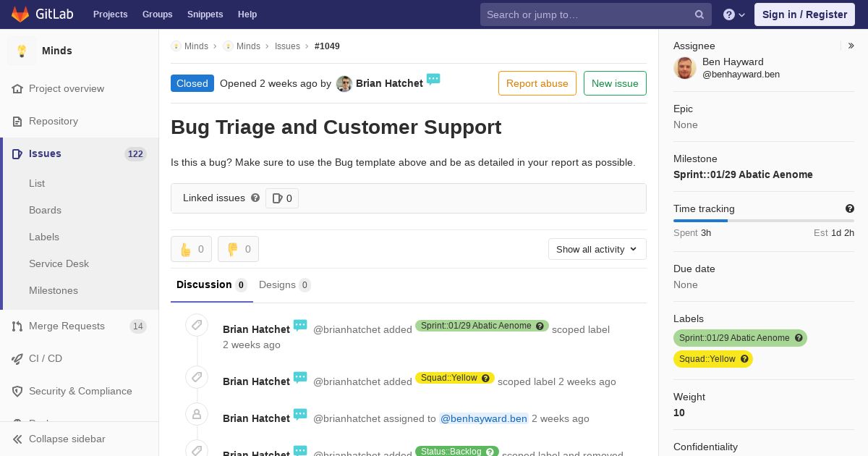Viewport: 868px width, 456px height.
Task: Open the Help question mark menu
Action: (x=734, y=14)
